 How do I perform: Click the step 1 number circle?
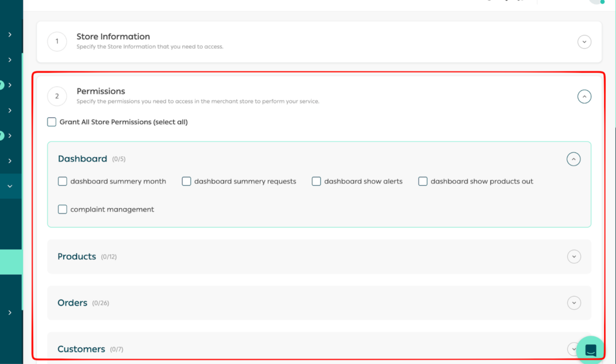[57, 42]
